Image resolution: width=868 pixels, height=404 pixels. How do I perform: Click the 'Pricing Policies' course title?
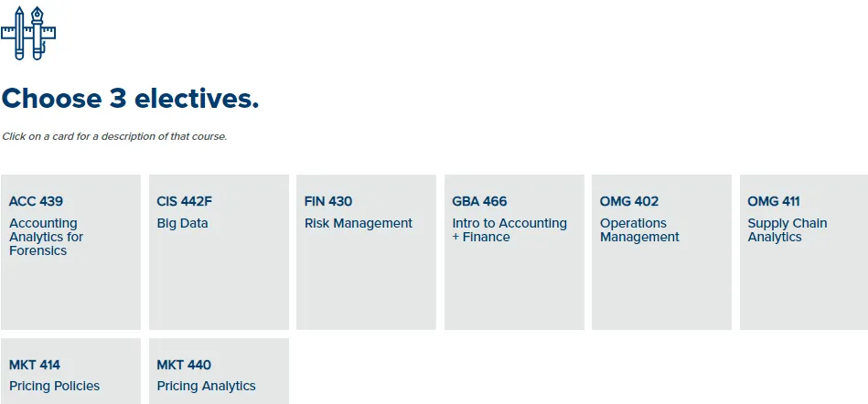(54, 386)
